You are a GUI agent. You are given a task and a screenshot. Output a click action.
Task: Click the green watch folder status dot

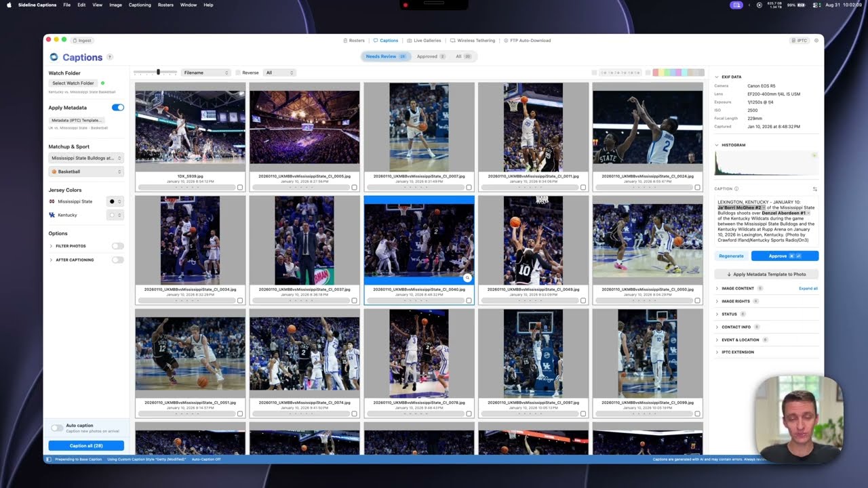pyautogui.click(x=102, y=83)
